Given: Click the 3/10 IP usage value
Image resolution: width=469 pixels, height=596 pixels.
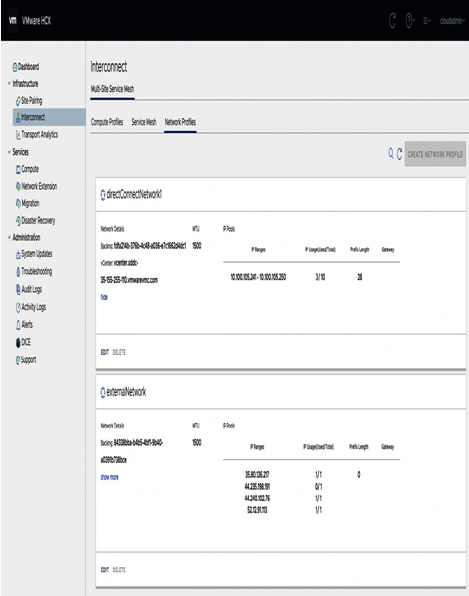Looking at the screenshot, I should coord(320,277).
